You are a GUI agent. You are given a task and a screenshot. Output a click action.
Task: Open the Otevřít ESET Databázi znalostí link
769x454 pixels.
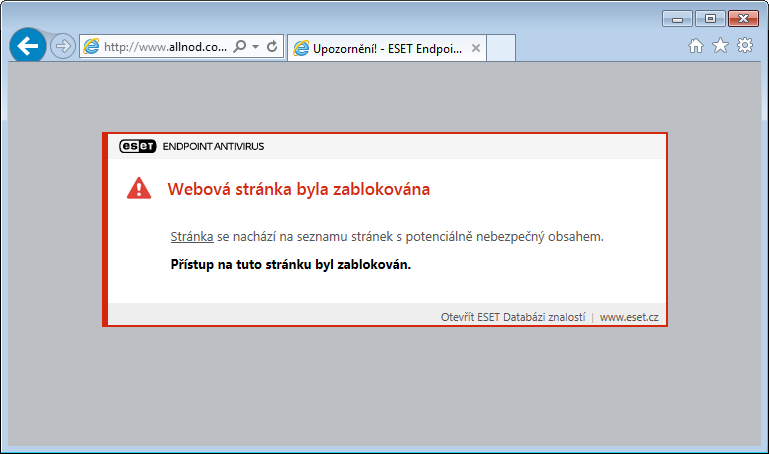point(513,317)
